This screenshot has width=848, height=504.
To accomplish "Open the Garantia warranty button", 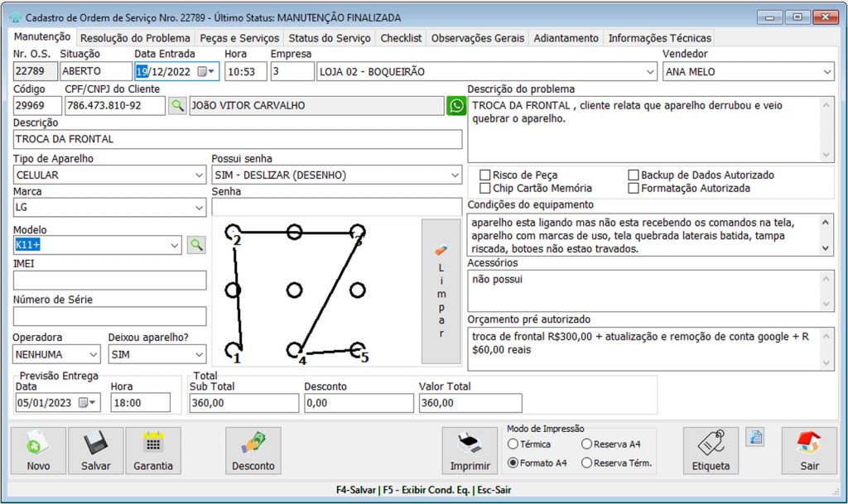I will [153, 452].
